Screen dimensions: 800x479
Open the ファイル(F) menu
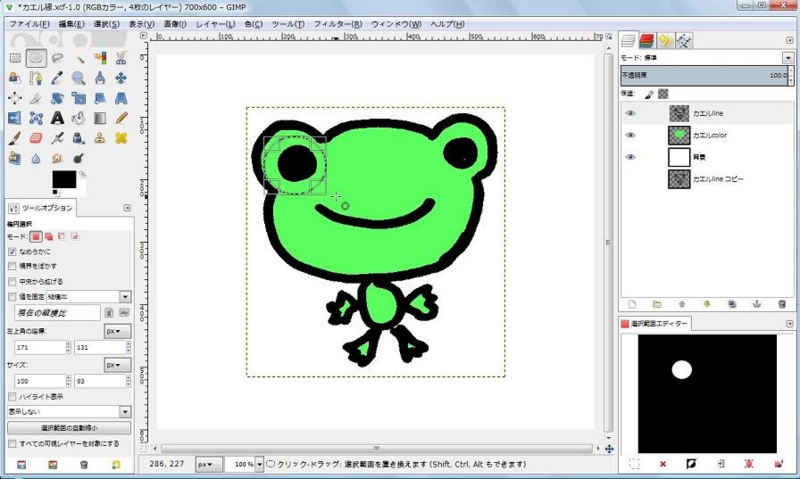pos(30,24)
